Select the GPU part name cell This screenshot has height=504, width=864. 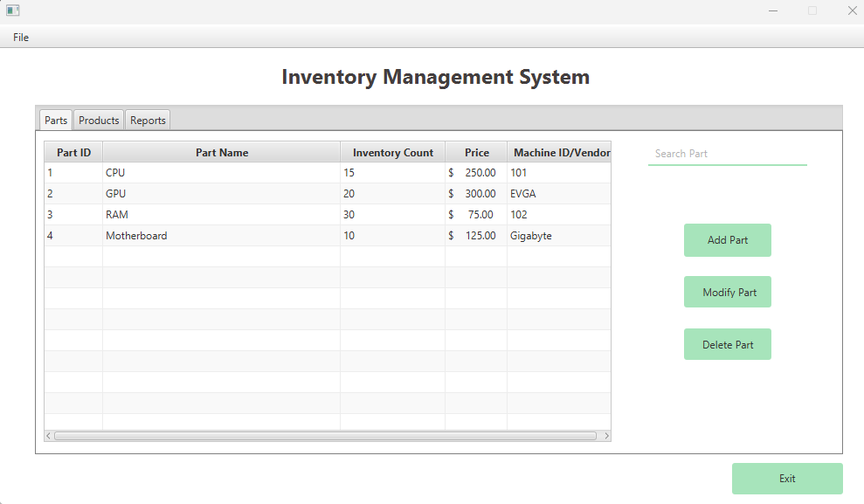[x=222, y=194]
